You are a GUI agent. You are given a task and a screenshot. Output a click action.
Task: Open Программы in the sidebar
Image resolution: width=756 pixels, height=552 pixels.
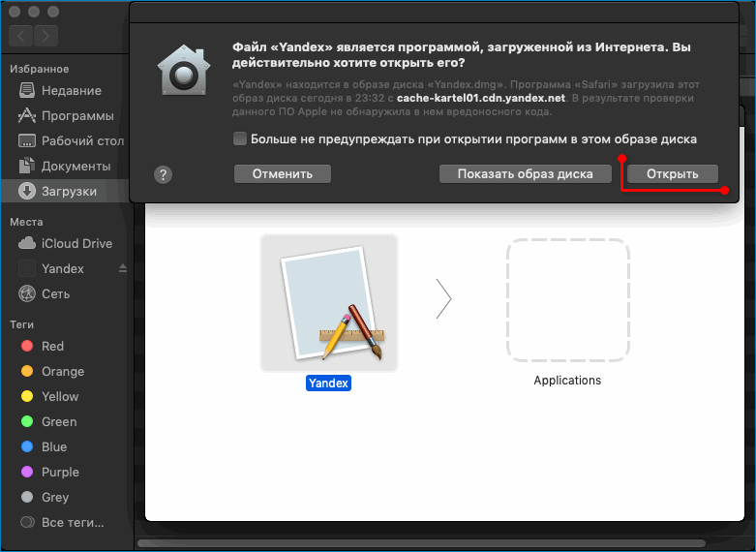[66, 116]
